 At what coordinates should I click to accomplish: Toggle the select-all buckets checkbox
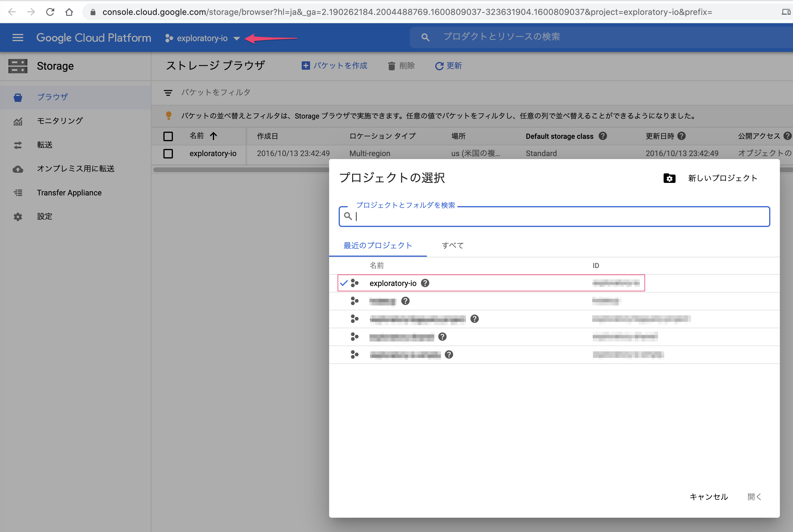pyautogui.click(x=168, y=136)
